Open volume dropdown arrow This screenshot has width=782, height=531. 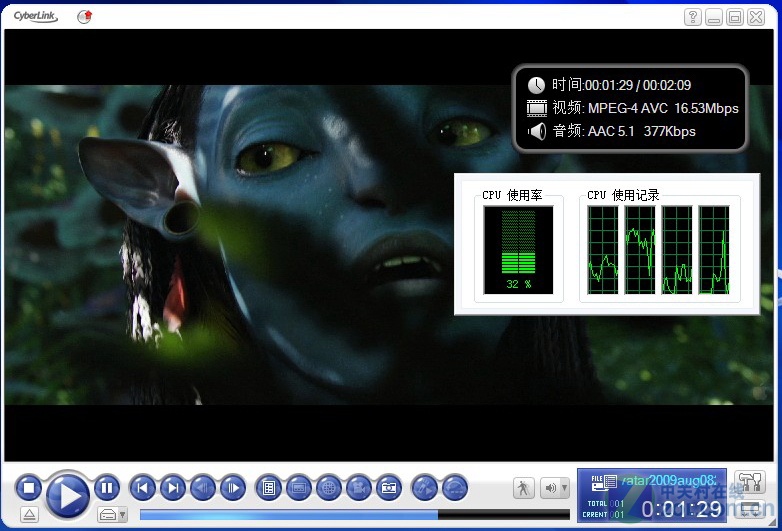point(565,488)
